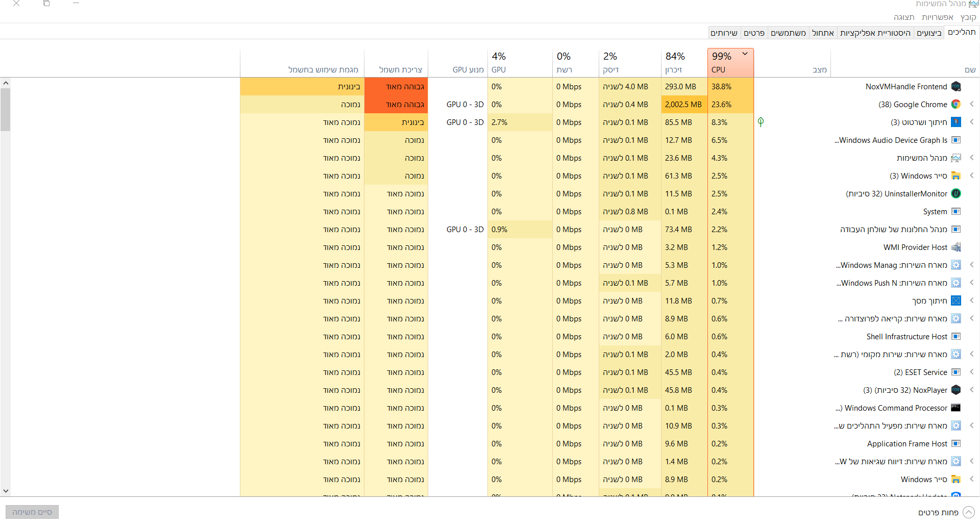Click the Windows Push N service host gear icon
This screenshot has width=980, height=527.
(x=956, y=283)
